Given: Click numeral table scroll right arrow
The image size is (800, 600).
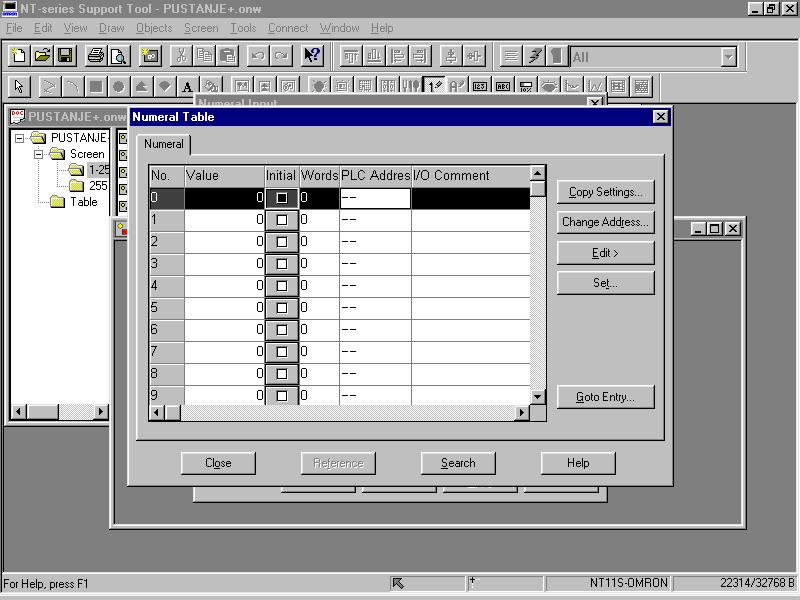Looking at the screenshot, I should (522, 412).
